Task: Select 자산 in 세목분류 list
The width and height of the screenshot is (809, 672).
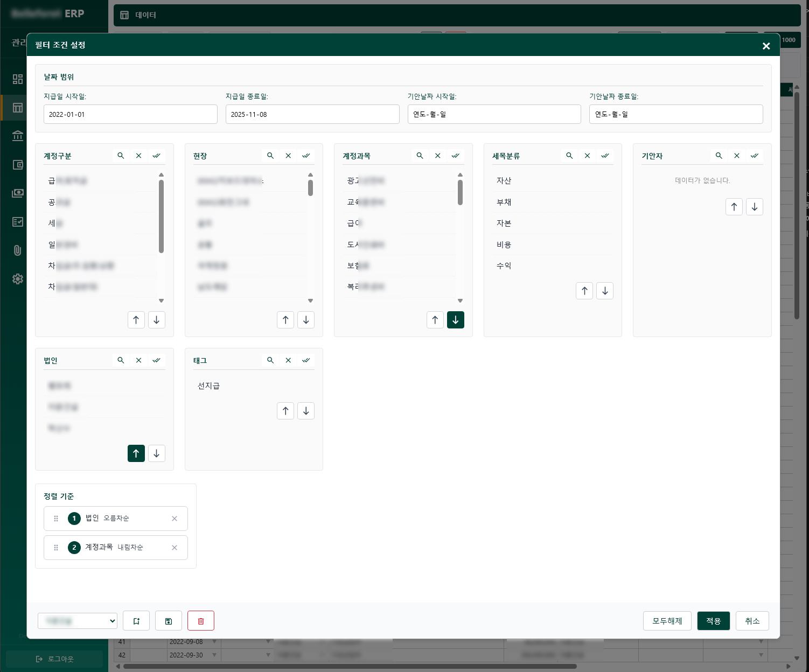Action: (504, 180)
